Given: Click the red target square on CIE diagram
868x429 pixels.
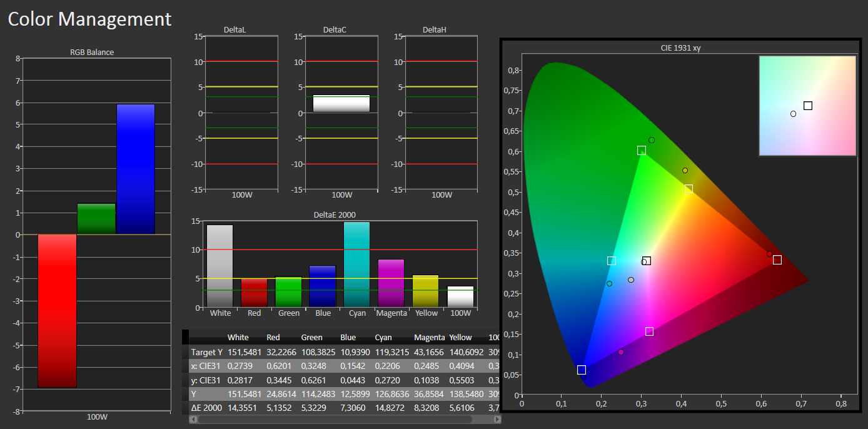Looking at the screenshot, I should tap(777, 260).
